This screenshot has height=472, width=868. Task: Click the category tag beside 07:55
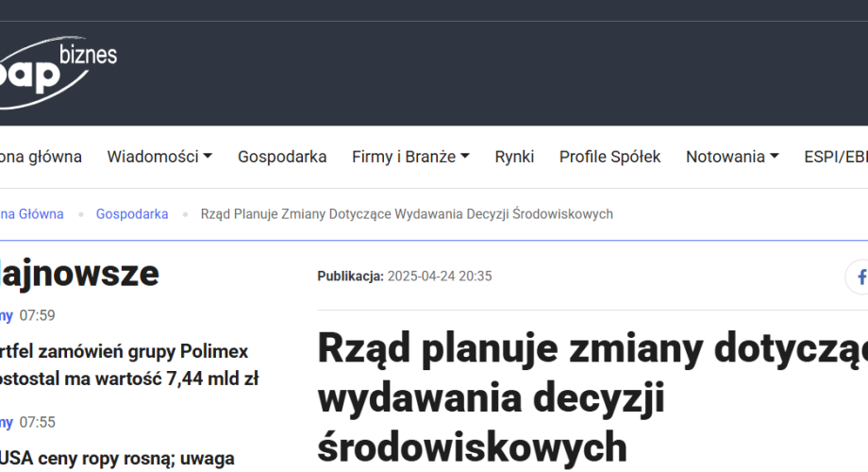pyautogui.click(x=7, y=422)
